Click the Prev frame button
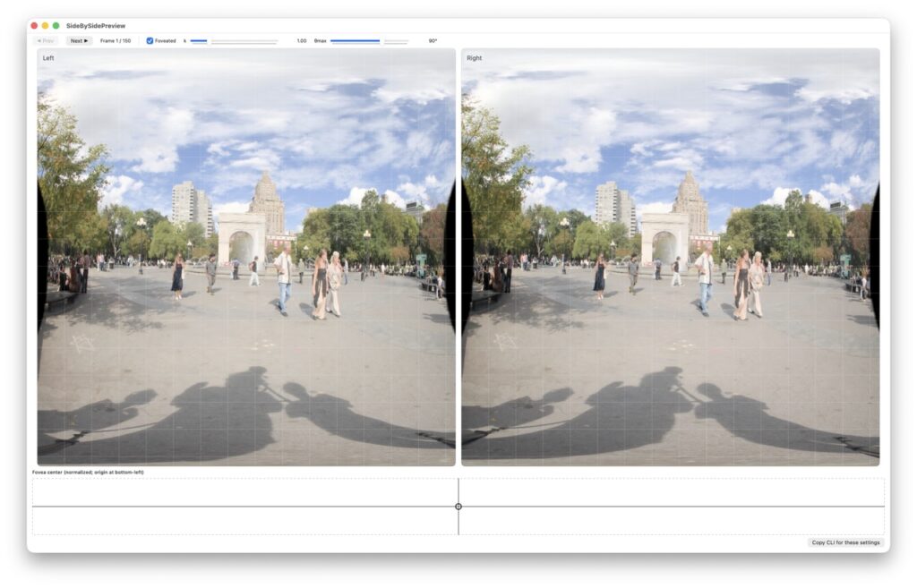 tap(45, 40)
